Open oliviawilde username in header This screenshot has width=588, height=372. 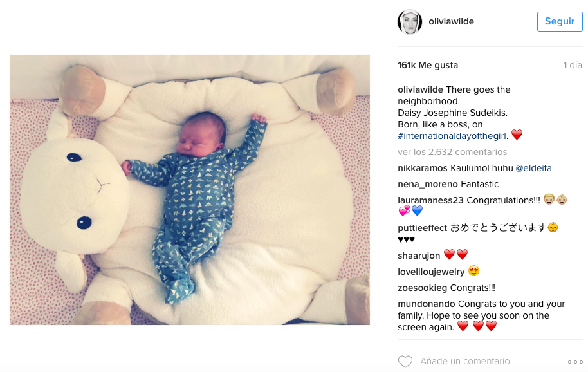(451, 21)
